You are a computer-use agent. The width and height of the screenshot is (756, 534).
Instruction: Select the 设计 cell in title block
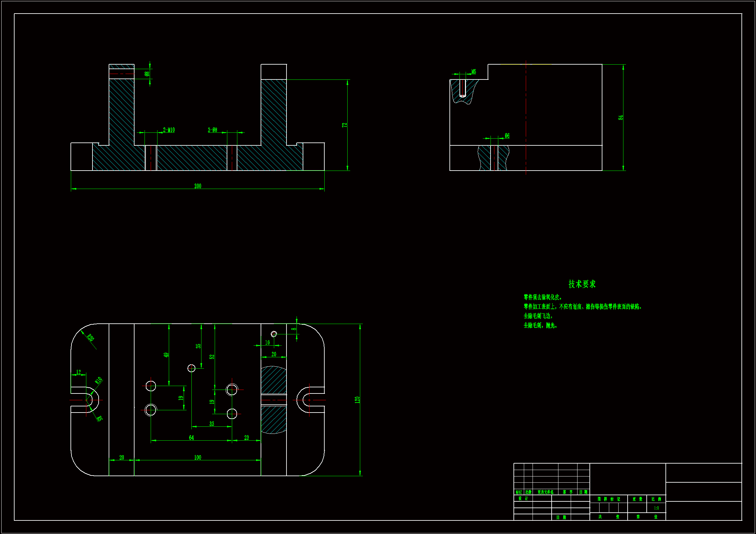tap(523, 498)
